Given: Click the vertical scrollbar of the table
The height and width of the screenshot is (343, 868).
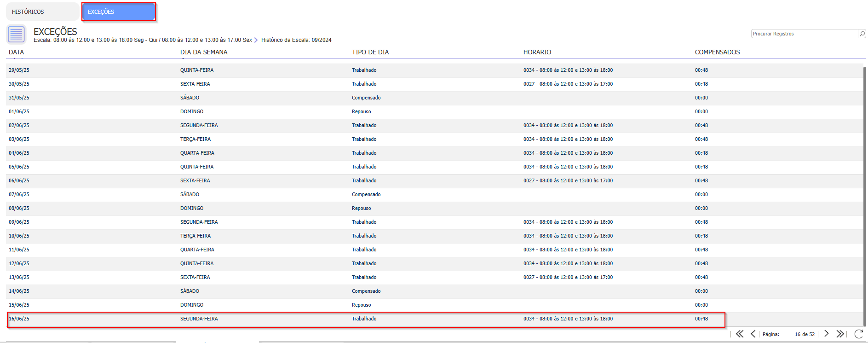Looking at the screenshot, I should click(x=865, y=196).
